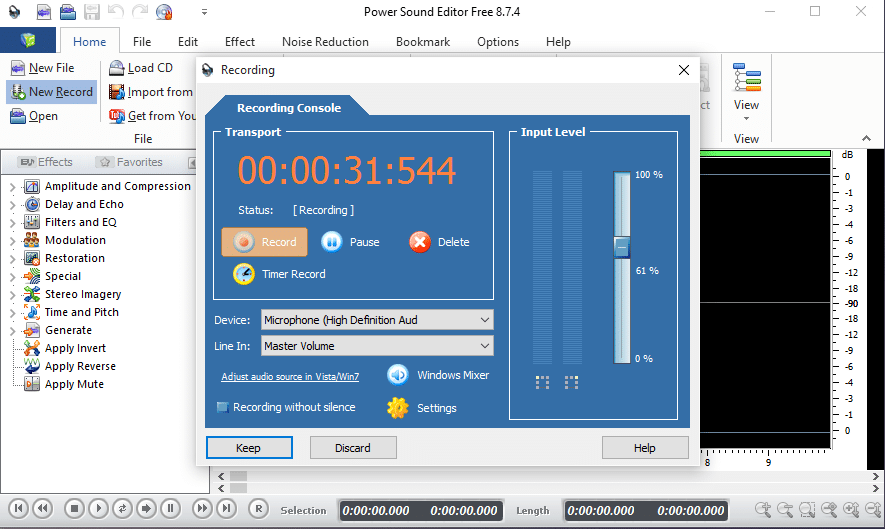Click the fast forward playback button
This screenshot has height=529, width=885.
point(201,509)
